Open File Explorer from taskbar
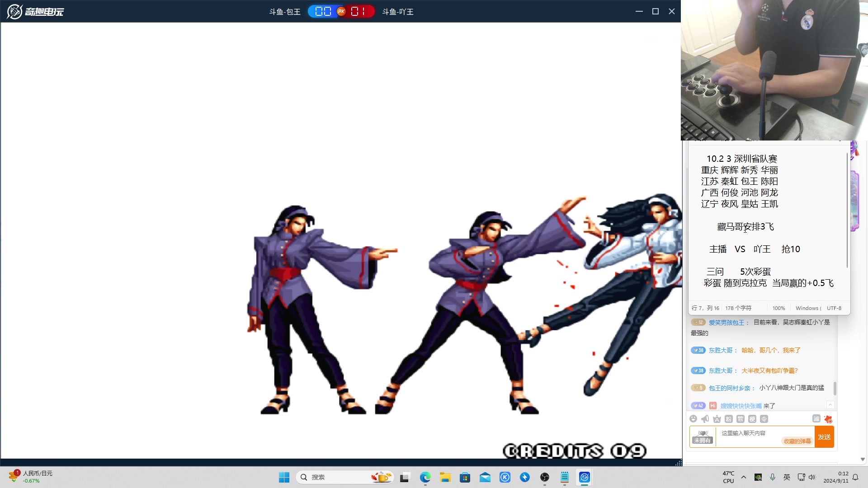 coord(445,477)
